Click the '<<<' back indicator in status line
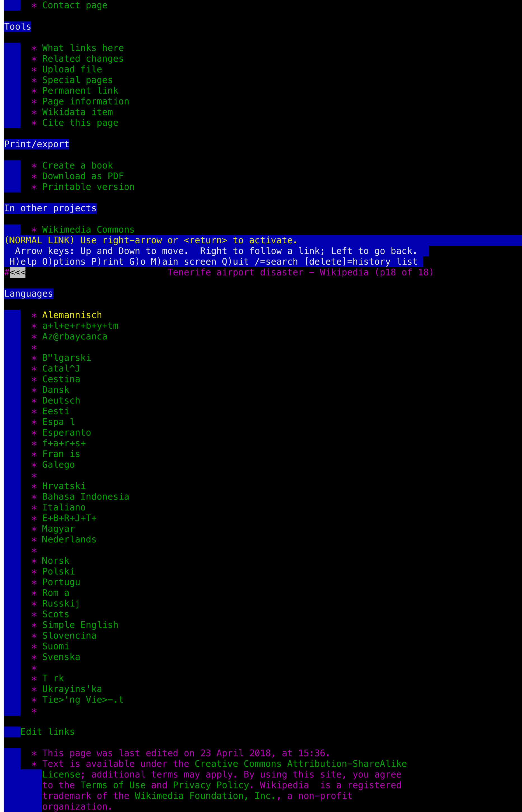522x812 pixels. tap(18, 272)
